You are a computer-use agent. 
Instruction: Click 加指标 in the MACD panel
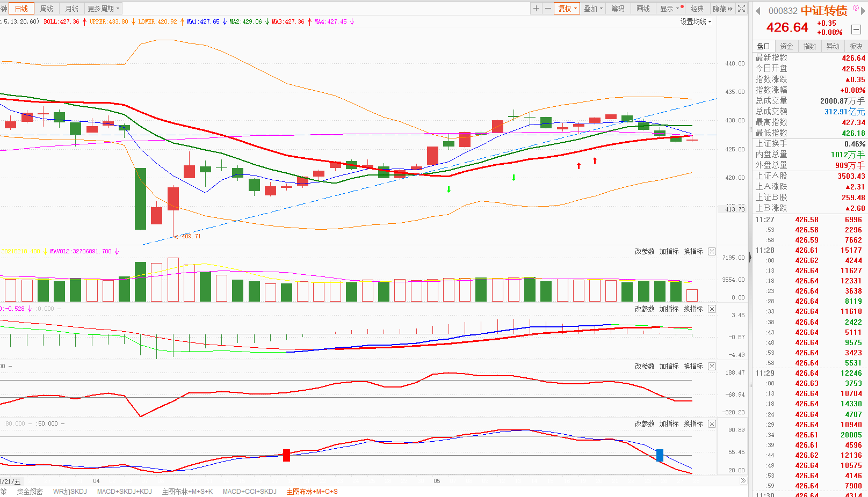[x=669, y=309]
